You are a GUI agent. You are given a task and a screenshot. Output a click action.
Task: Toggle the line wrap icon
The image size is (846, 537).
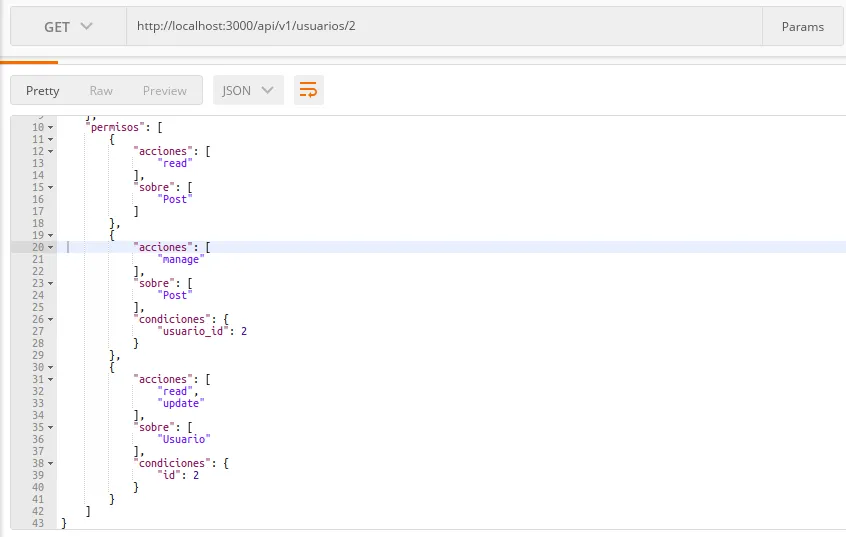click(308, 90)
